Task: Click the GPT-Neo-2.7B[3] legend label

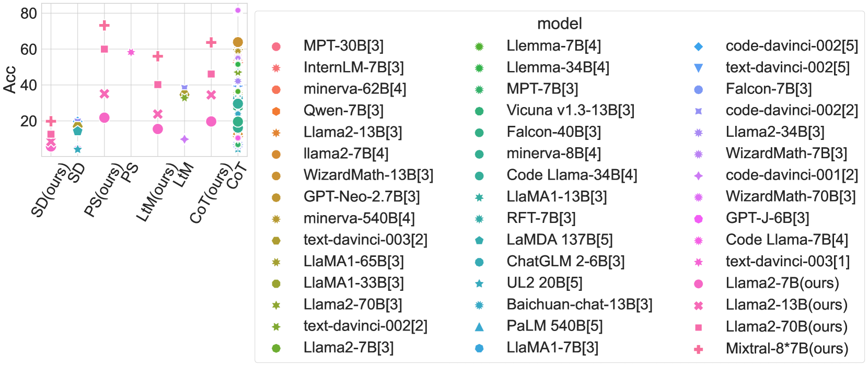Action: (x=362, y=197)
